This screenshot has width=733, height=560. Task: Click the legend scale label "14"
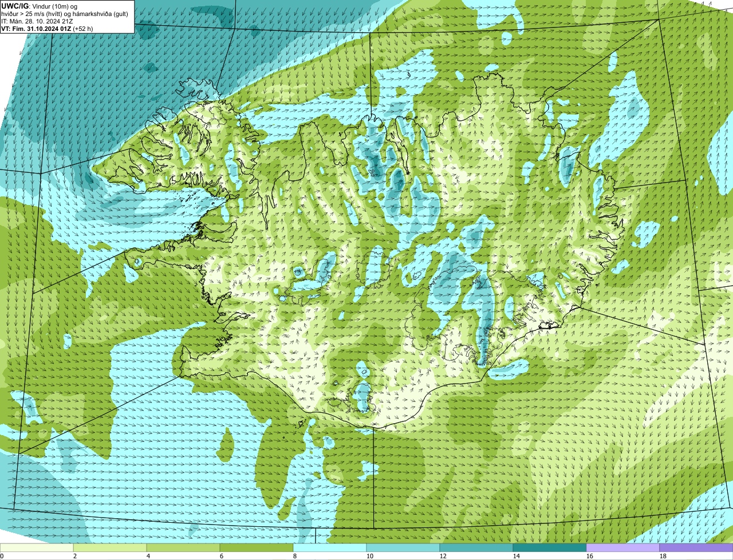click(517, 556)
